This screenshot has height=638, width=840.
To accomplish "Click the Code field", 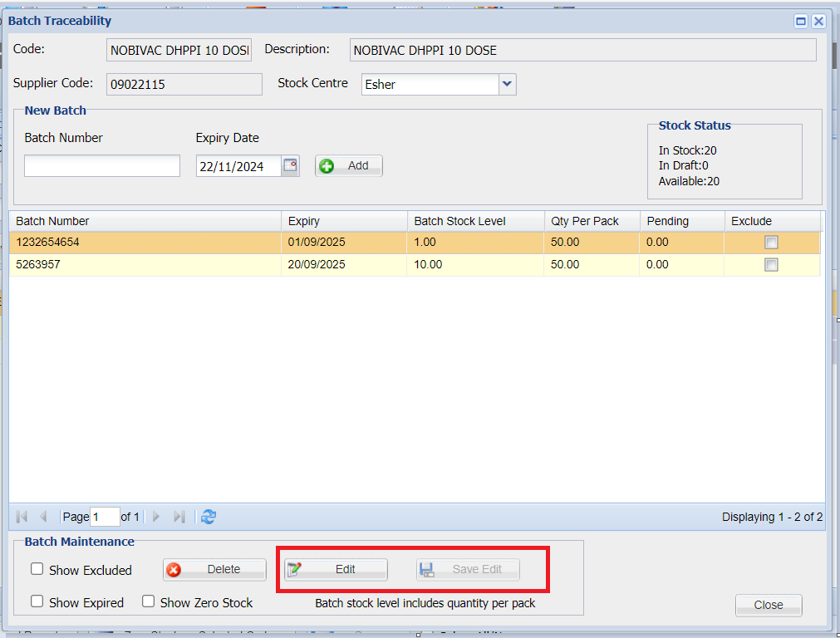I will [179, 50].
